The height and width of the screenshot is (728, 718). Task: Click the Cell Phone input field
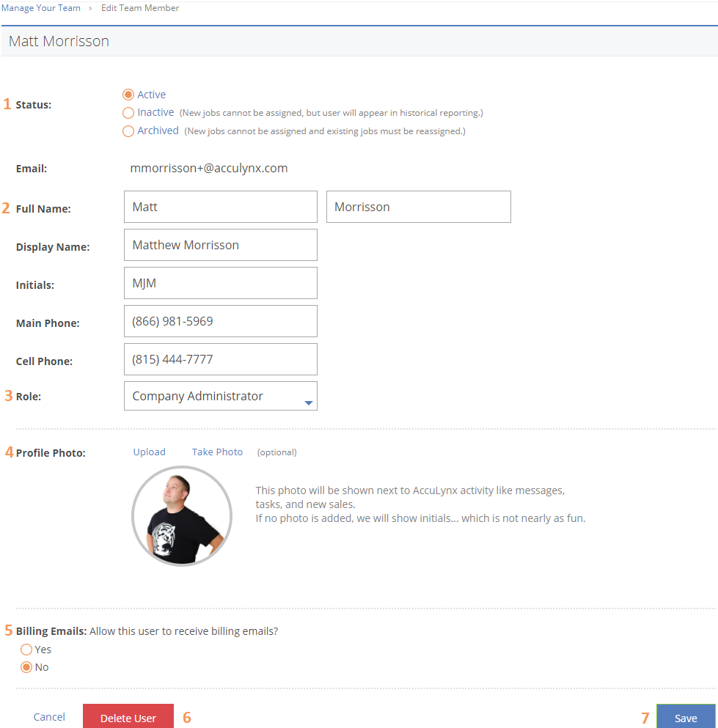(x=221, y=359)
